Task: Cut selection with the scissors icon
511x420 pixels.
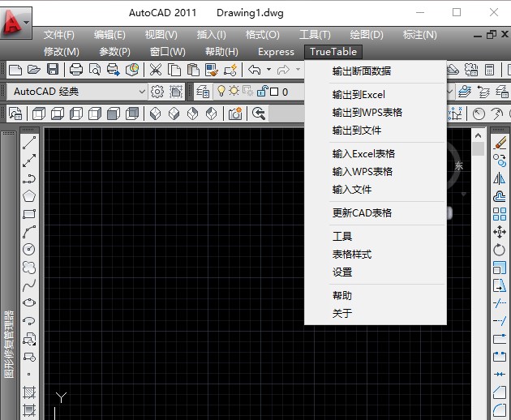Action: [x=156, y=70]
